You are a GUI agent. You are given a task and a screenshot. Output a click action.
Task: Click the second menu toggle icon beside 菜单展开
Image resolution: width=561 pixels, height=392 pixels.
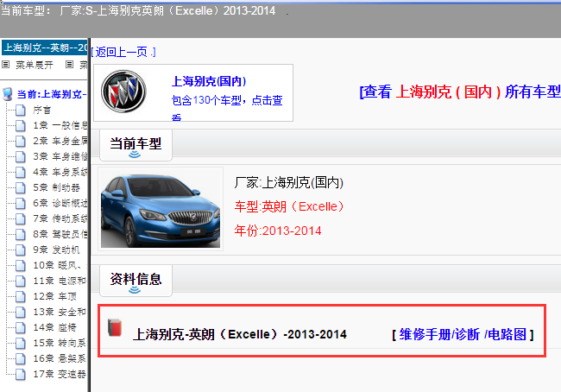(69, 65)
